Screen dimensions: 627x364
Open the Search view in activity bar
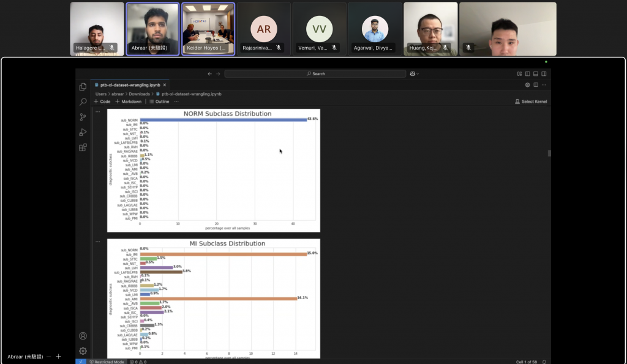(83, 102)
